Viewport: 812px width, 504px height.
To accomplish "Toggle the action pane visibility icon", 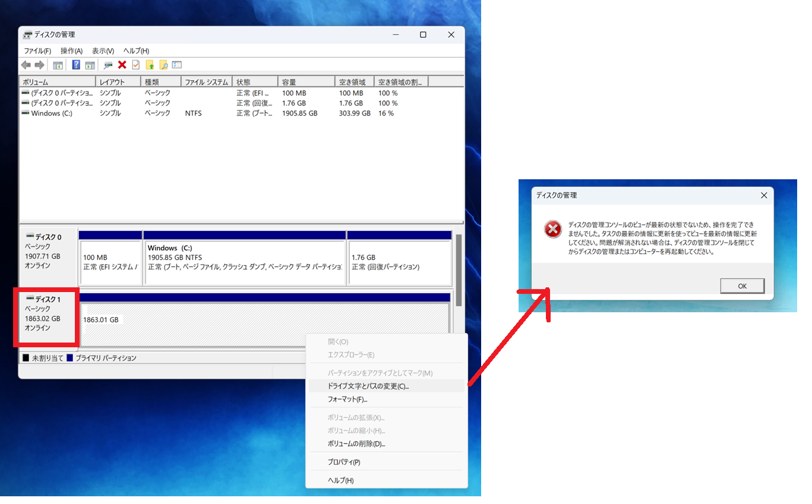I will click(90, 64).
